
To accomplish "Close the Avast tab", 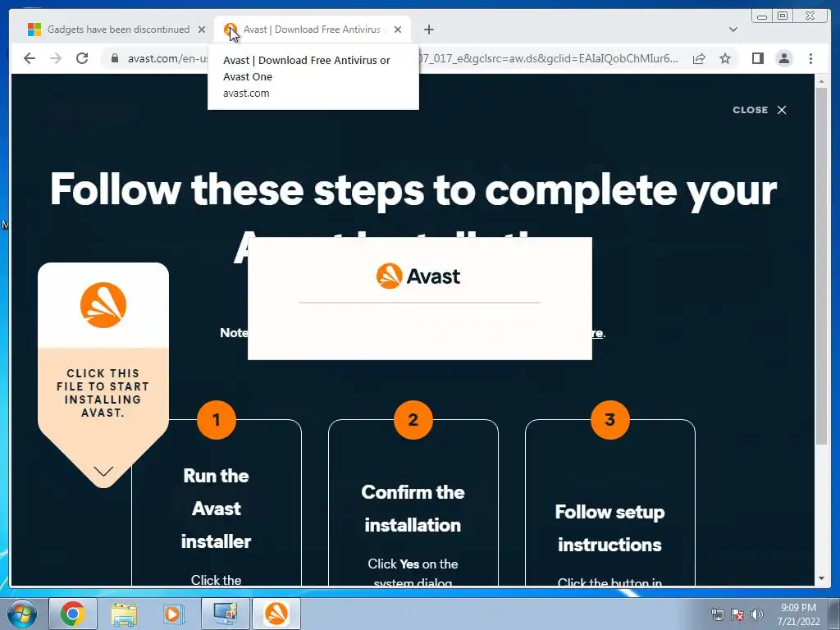I will pyautogui.click(x=398, y=30).
